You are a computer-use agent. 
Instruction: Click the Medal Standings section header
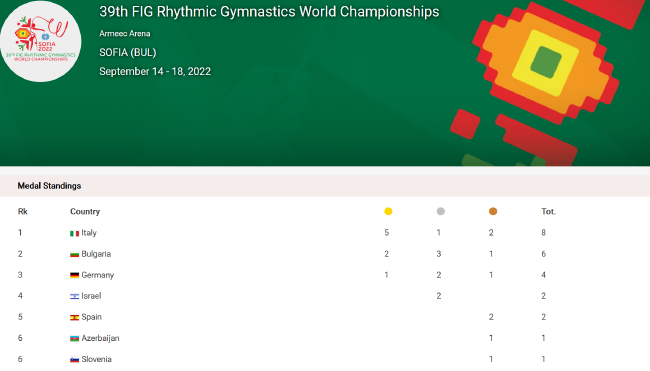click(x=49, y=186)
